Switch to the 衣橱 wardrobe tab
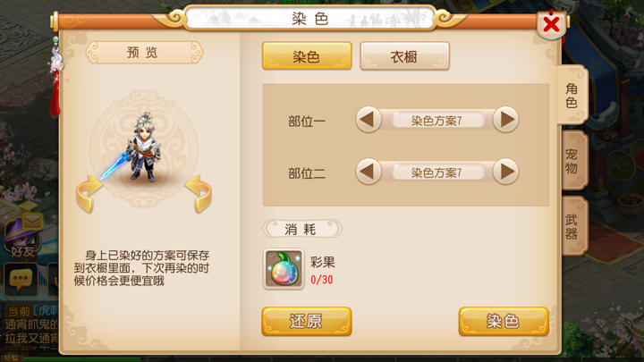The height and width of the screenshot is (362, 644). click(404, 55)
